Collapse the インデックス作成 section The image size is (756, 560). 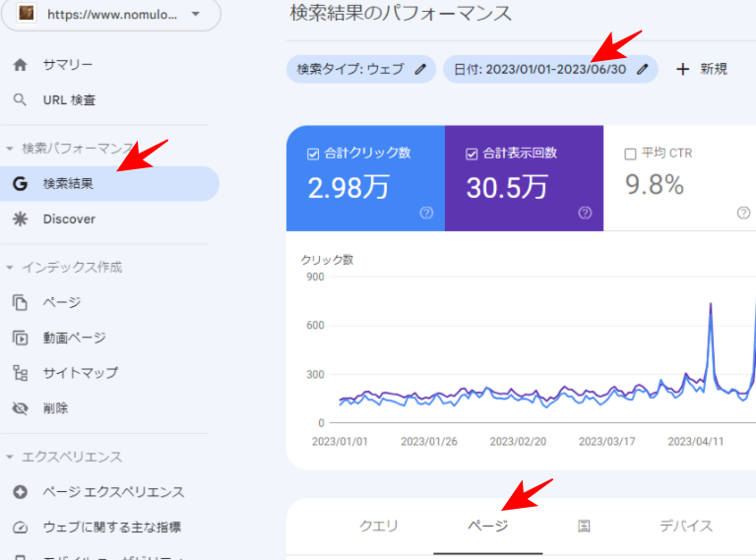9,268
